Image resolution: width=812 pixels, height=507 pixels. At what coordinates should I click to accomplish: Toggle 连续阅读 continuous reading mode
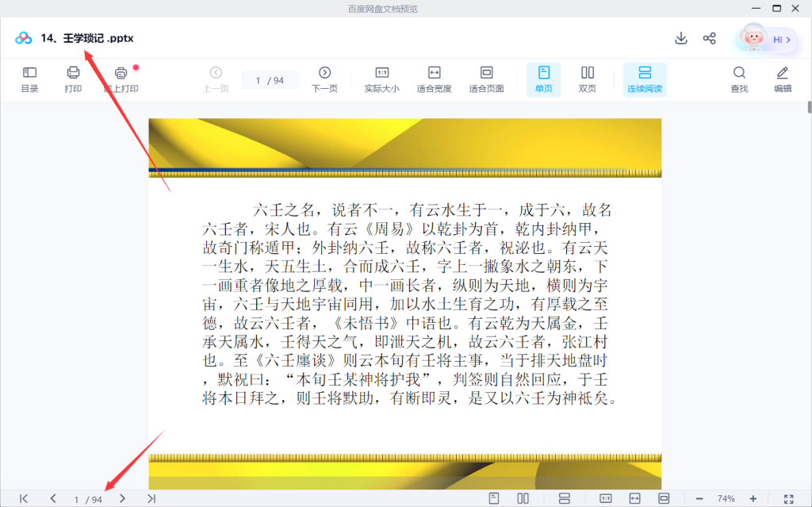644,79
